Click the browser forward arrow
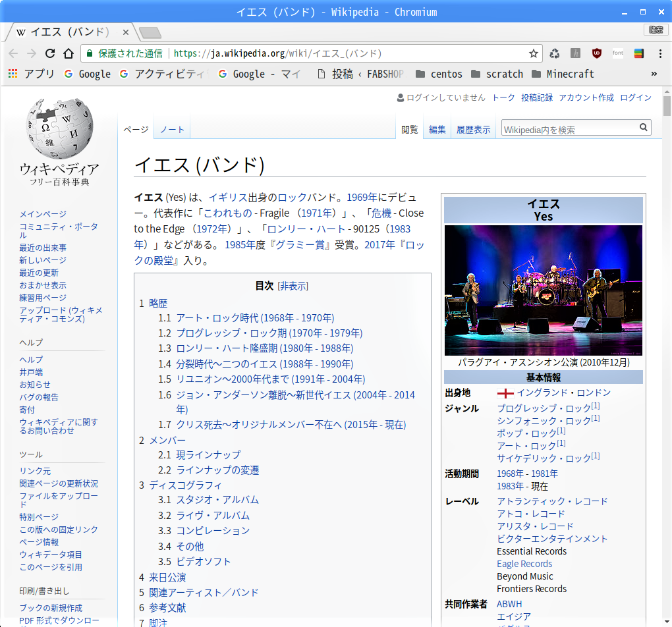Image resolution: width=672 pixels, height=627 pixels. [32, 53]
